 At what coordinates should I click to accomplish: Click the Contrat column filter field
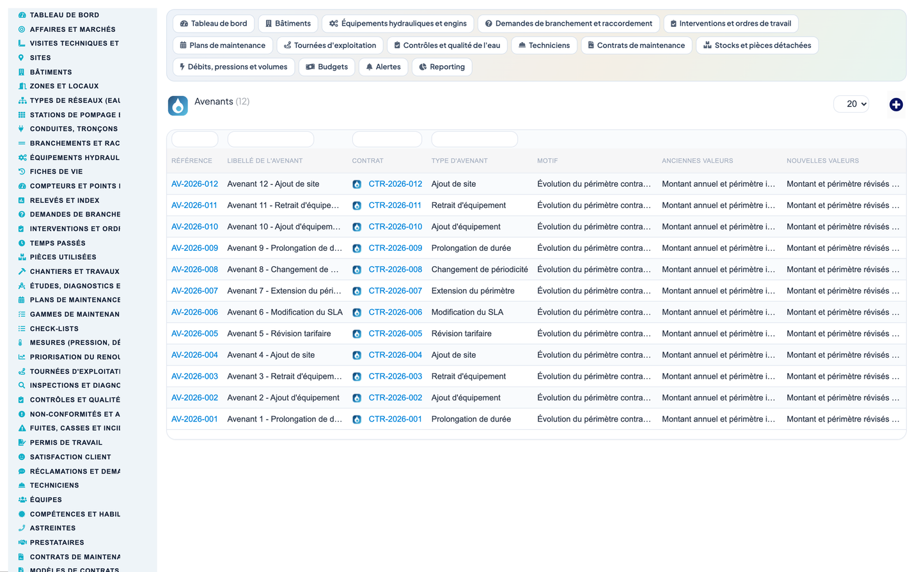click(387, 139)
